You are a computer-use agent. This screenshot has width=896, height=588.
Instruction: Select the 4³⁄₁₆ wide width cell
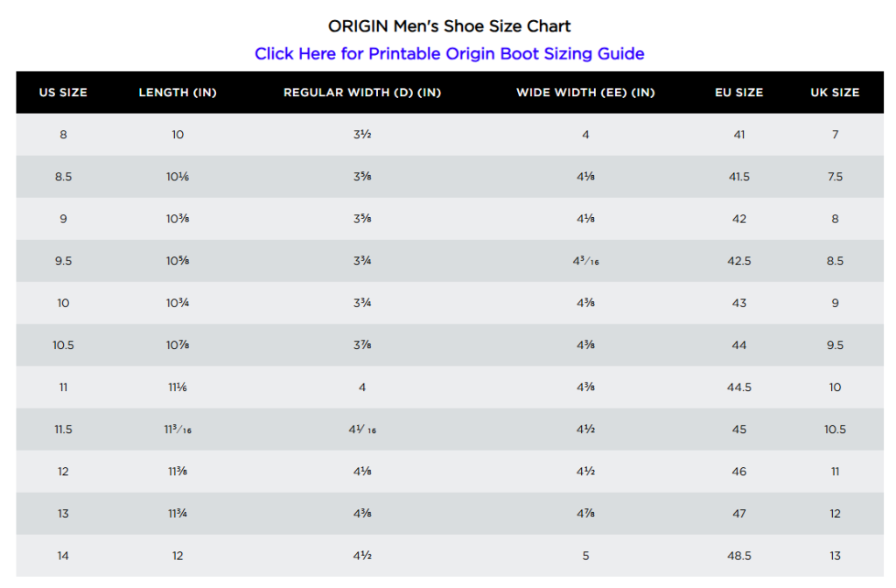point(585,261)
